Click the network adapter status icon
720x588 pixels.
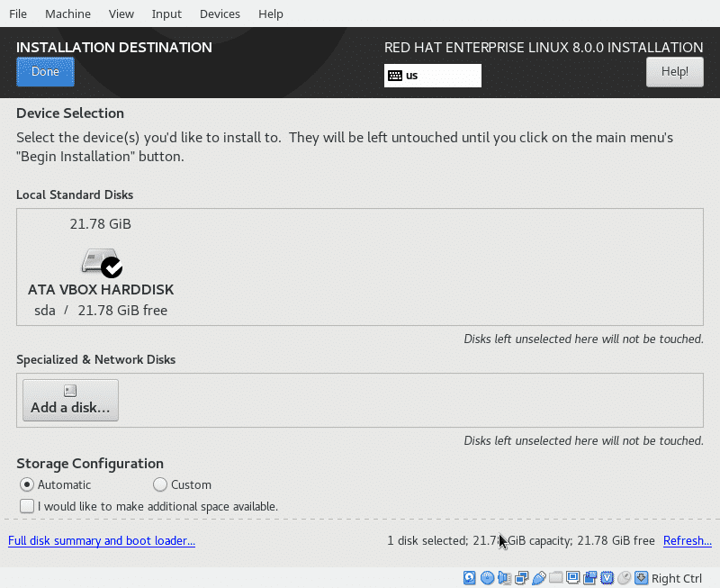tap(522, 577)
